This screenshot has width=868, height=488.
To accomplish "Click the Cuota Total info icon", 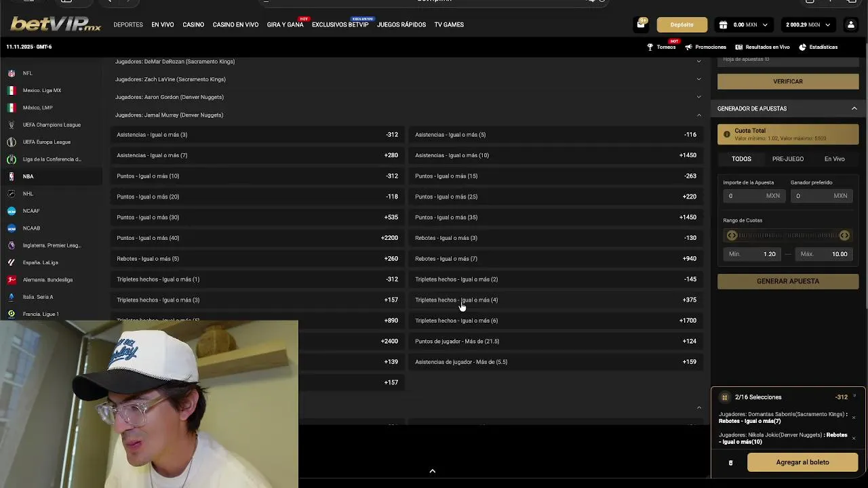I will 727,134.
